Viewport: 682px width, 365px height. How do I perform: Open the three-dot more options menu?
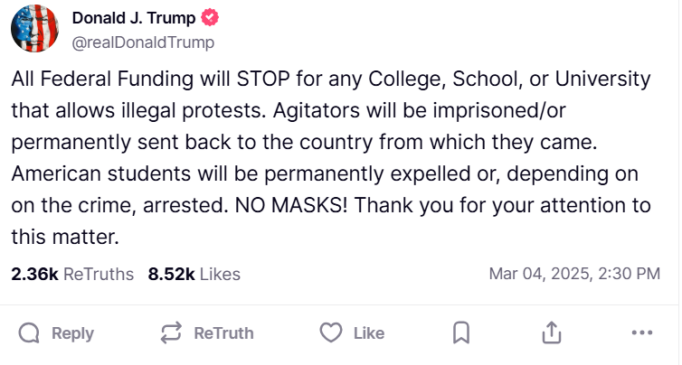point(642,333)
